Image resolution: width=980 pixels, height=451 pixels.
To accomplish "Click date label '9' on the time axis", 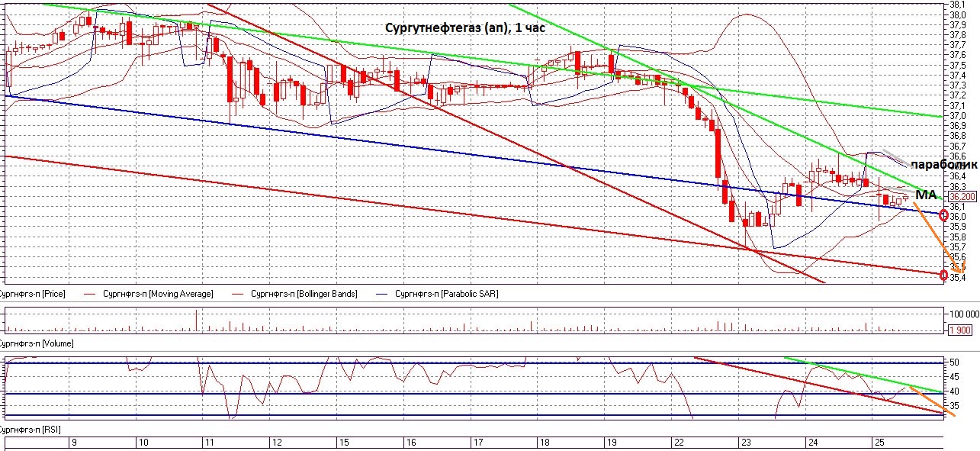I will click(74, 443).
